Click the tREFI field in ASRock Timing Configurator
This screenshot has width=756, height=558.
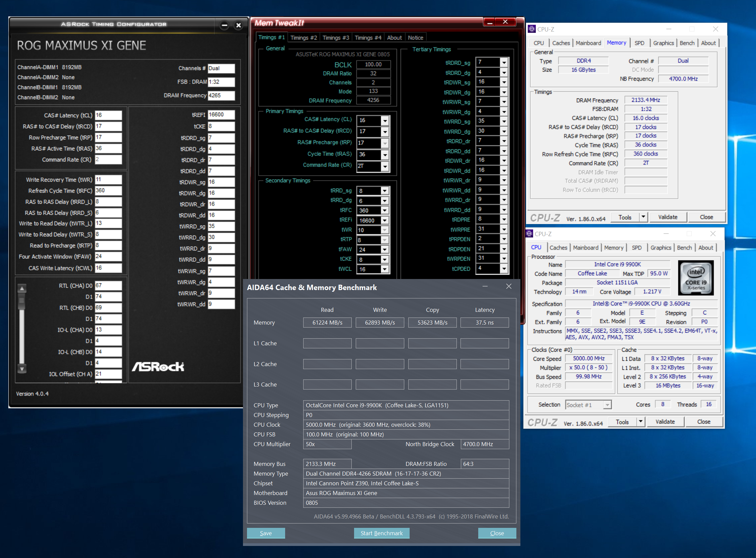click(x=221, y=115)
